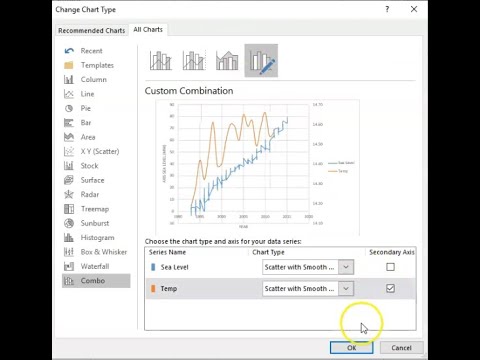This screenshot has height=360, width=480.
Task: Click the help question mark icon
Action: [387, 9]
